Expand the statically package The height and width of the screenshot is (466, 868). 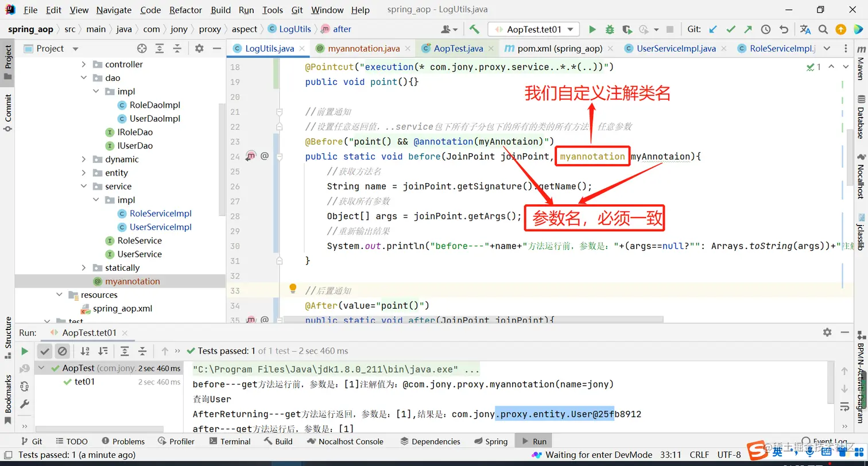[84, 268]
